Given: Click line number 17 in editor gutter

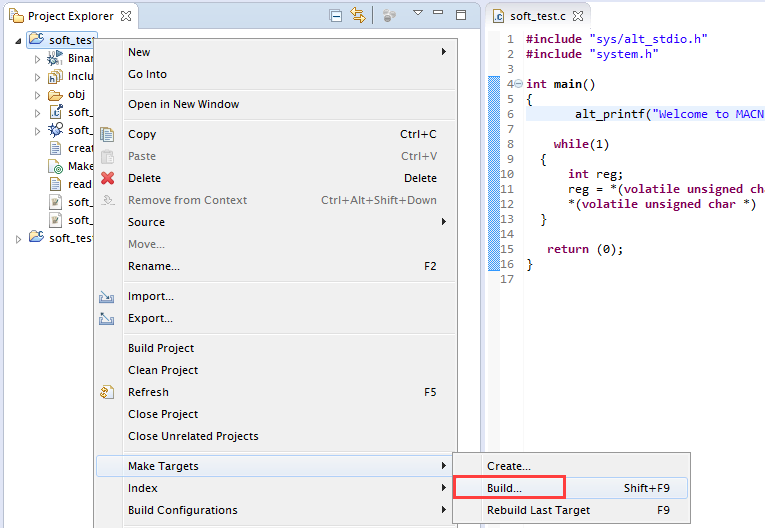Looking at the screenshot, I should (x=507, y=279).
